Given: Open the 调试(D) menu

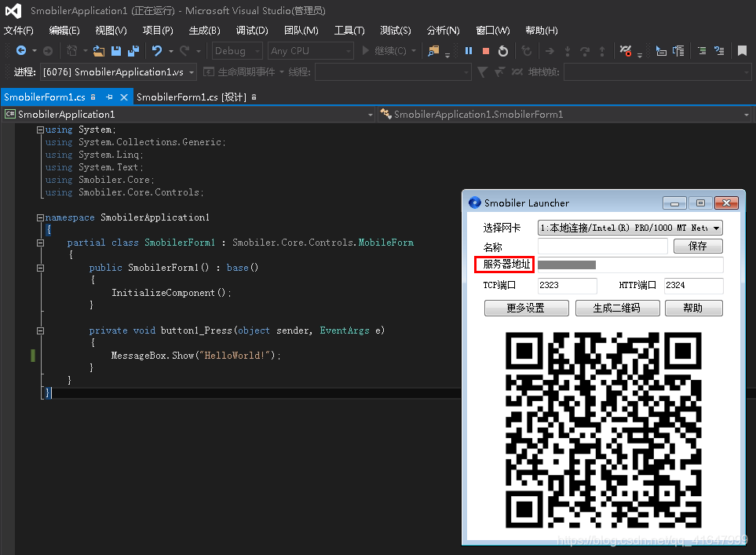Looking at the screenshot, I should (251, 31).
